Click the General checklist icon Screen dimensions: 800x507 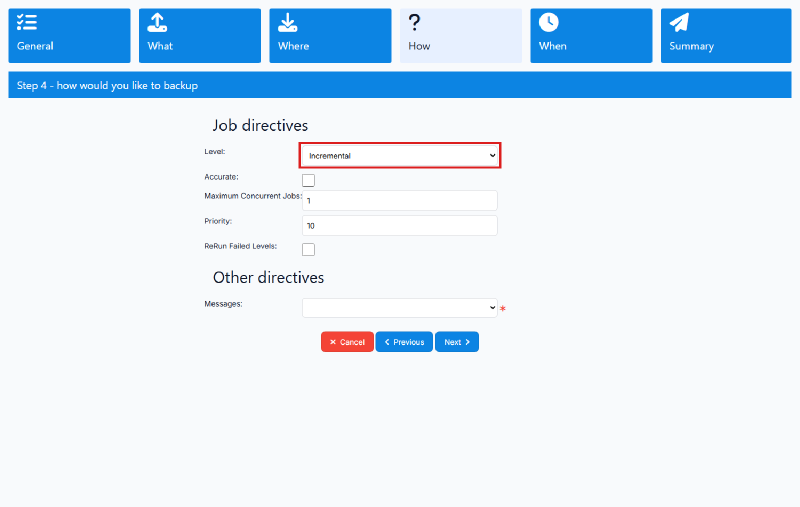point(27,22)
